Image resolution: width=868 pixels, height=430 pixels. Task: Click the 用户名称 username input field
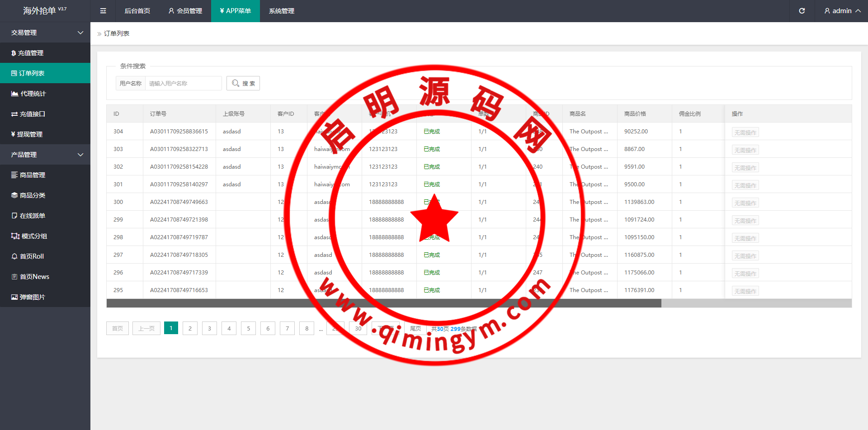[x=183, y=83]
